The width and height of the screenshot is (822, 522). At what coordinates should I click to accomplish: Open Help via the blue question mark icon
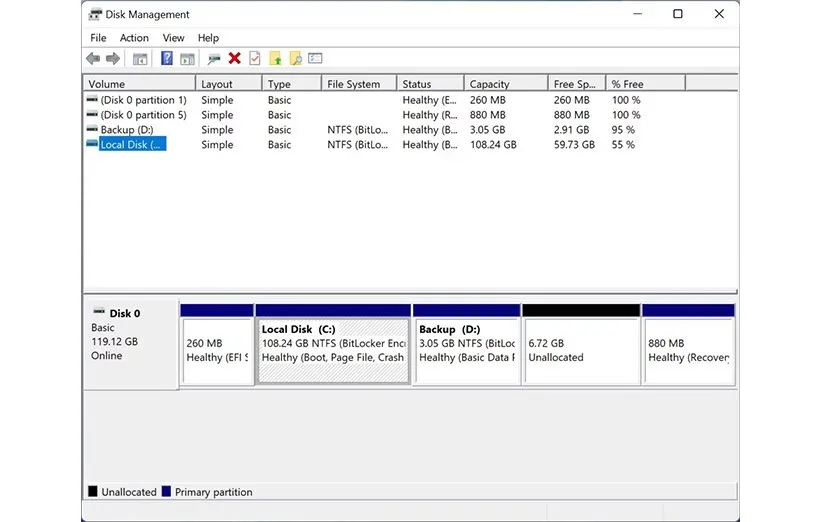coord(167,59)
